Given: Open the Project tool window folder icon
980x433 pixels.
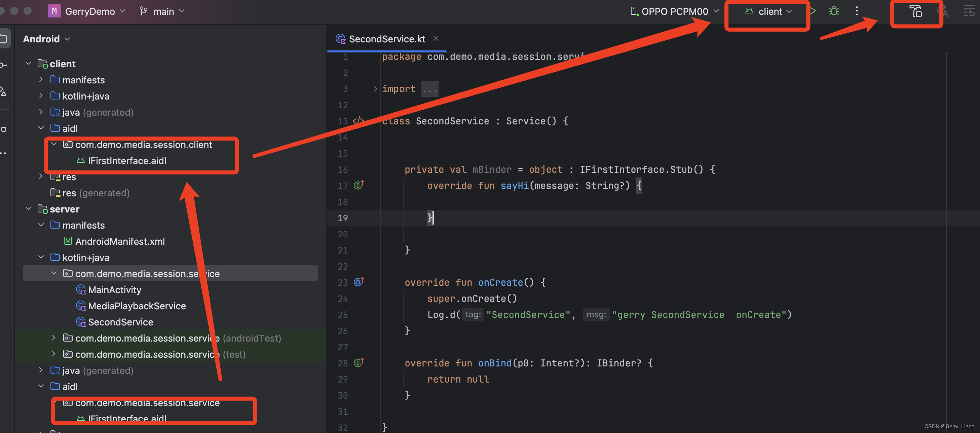Looking at the screenshot, I should click(3, 39).
